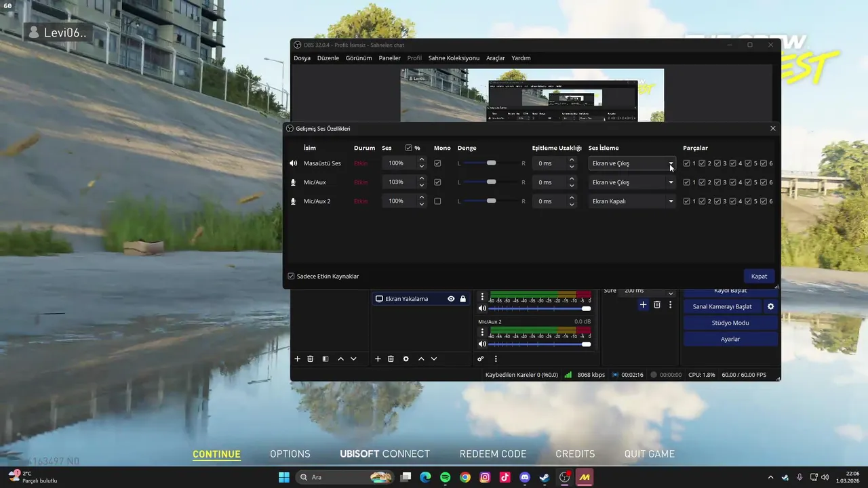Open virtual camera settings gear
The height and width of the screenshot is (488, 868).
770,306
